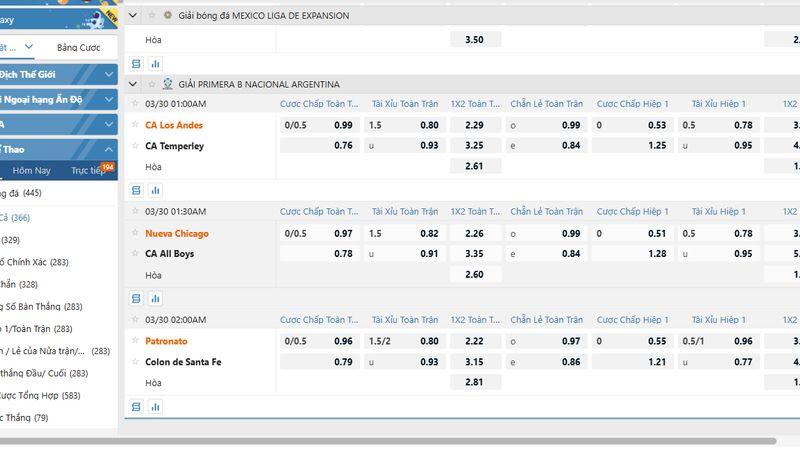This screenshot has height=450, width=800.
Task: Click match list icon below CA Los Andes match
Action: click(x=137, y=189)
